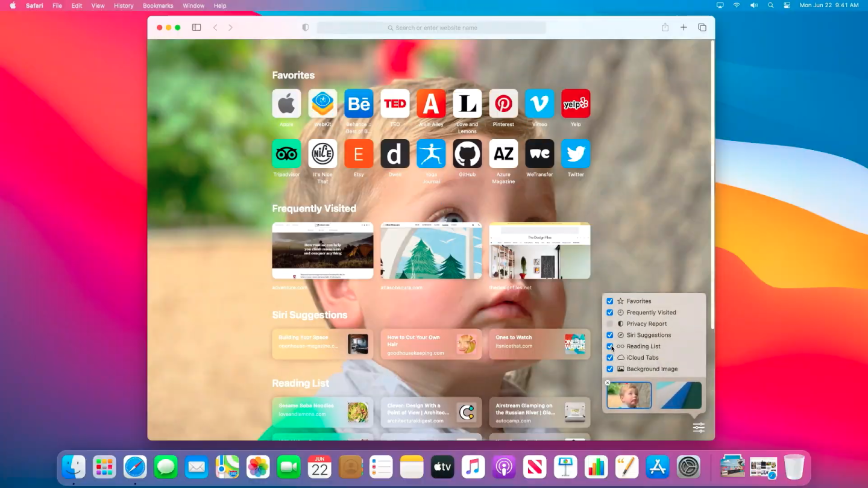The height and width of the screenshot is (488, 868).
Task: Uncheck the Frequently Visited checkbox
Action: click(609, 312)
